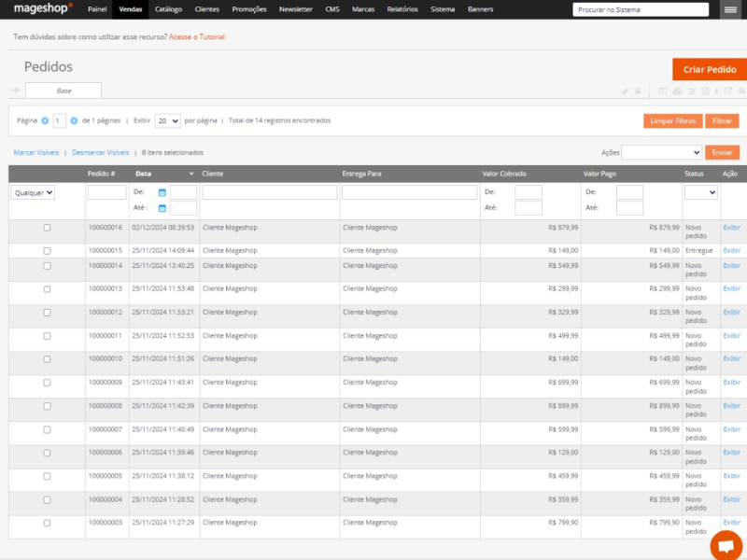
Task: Click the Limpar Filtros button
Action: pos(672,121)
